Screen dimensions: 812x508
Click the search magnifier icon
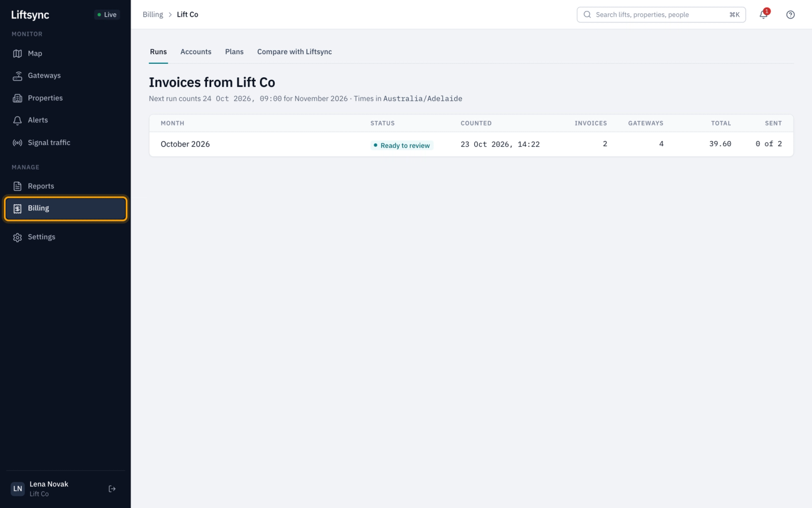587,15
